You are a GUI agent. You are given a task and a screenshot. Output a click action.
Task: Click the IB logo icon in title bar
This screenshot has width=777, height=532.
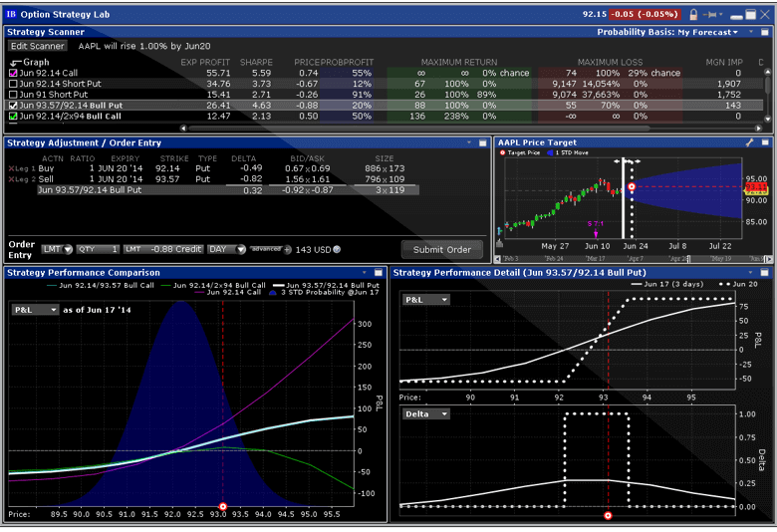(x=11, y=14)
